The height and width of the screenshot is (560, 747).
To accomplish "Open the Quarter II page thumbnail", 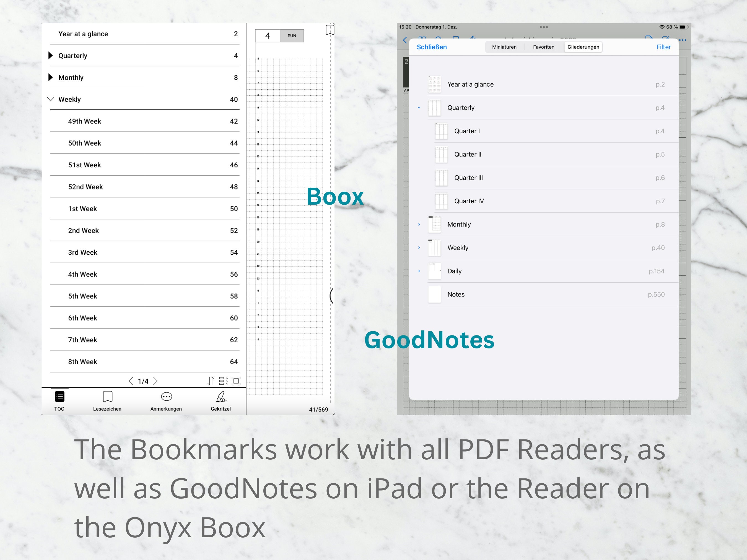I will (441, 154).
